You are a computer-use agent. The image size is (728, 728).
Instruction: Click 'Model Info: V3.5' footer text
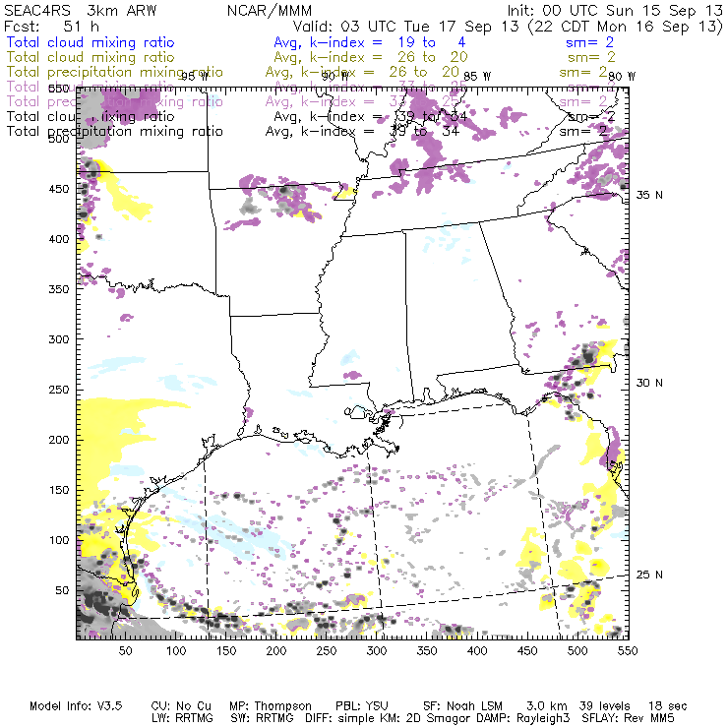click(x=76, y=706)
